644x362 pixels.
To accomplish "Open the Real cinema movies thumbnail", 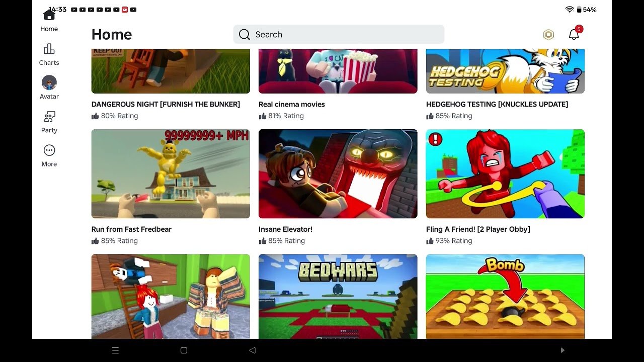I will [x=338, y=71].
